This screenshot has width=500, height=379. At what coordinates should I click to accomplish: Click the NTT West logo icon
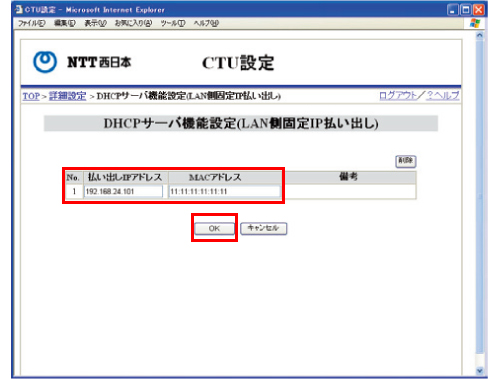(x=45, y=62)
